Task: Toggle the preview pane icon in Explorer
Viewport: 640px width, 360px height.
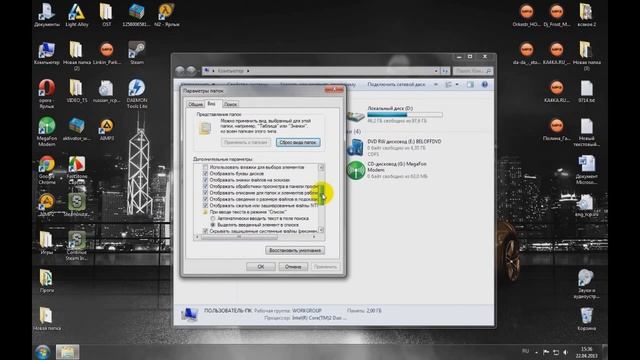Action: 470,84
